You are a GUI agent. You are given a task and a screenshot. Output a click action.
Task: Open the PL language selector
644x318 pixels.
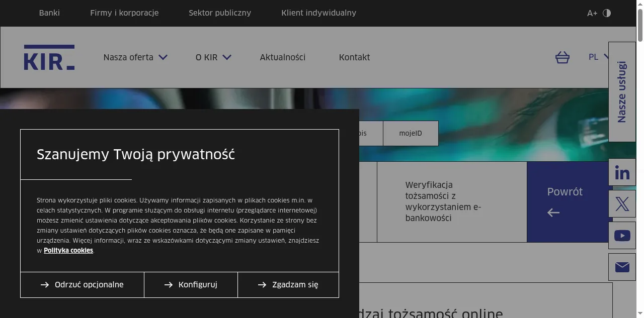click(599, 57)
